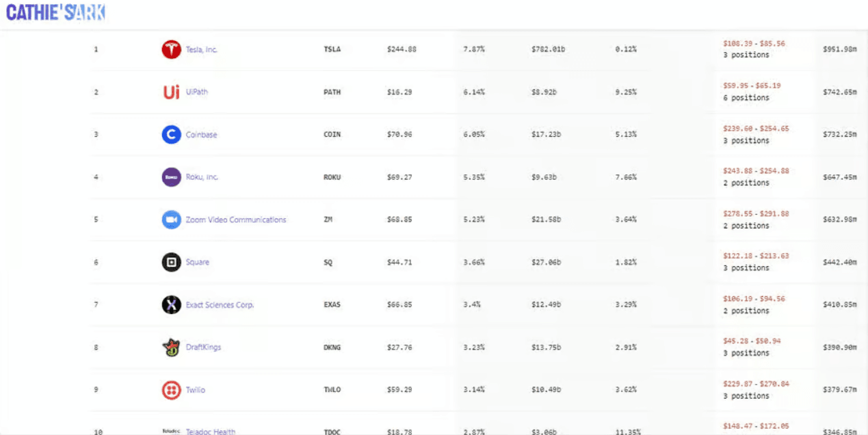
Task: Click the $732.25m value for Coinbase
Action: [839, 135]
